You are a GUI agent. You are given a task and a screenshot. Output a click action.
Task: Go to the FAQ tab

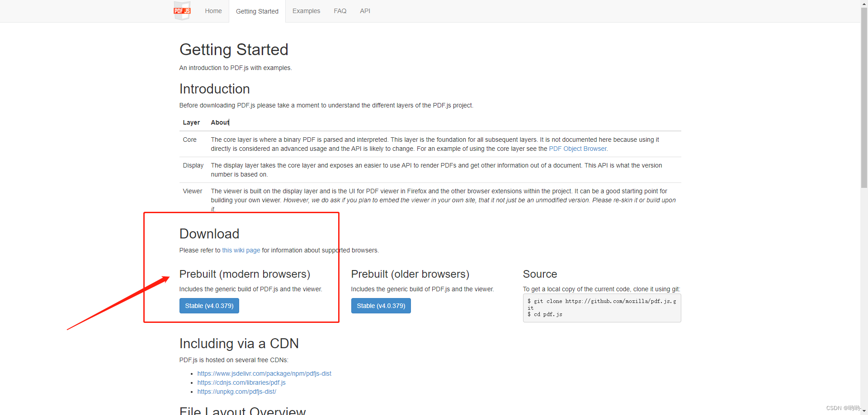tap(340, 11)
